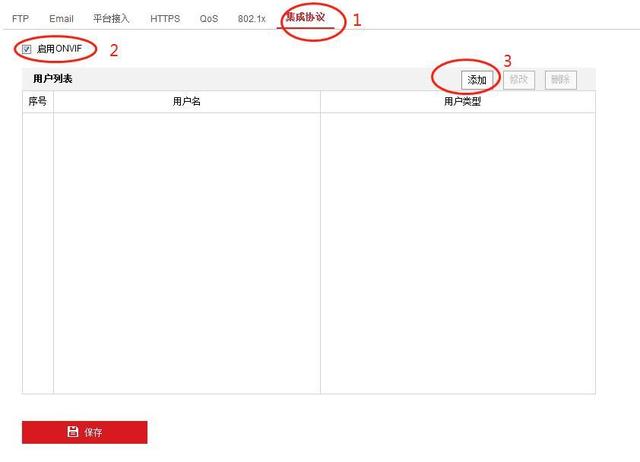
Task: Open the Email tab
Action: point(61,19)
